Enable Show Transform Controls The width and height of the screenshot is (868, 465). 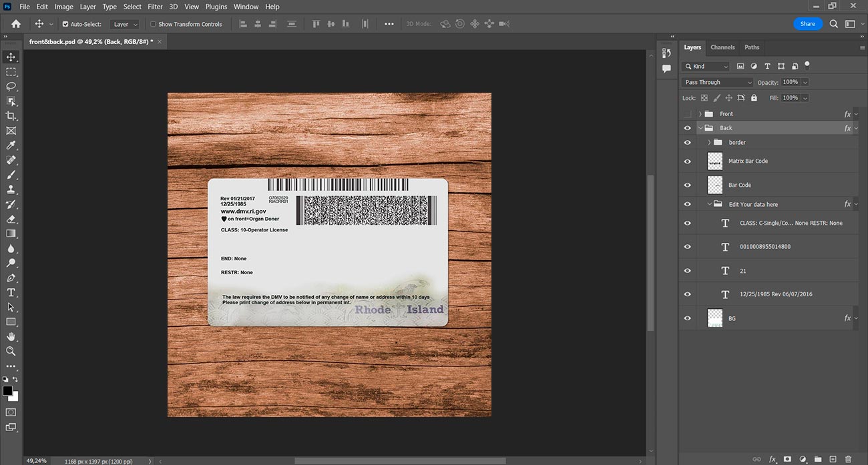tap(153, 24)
